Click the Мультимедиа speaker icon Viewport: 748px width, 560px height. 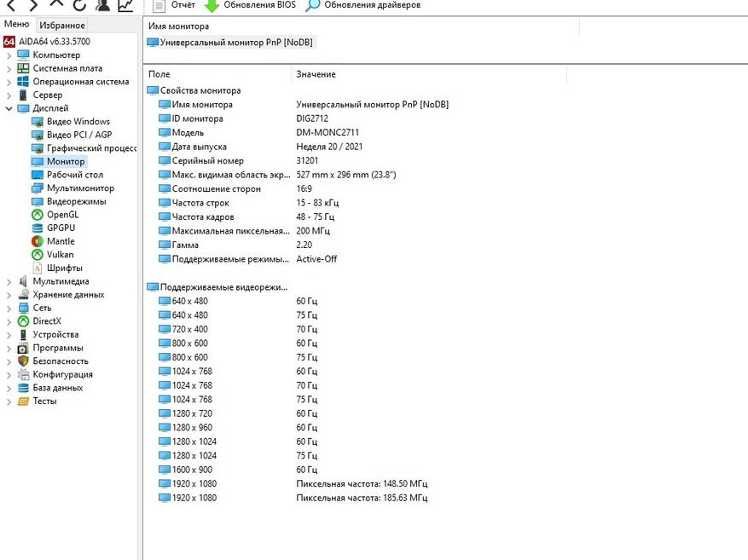tap(23, 281)
